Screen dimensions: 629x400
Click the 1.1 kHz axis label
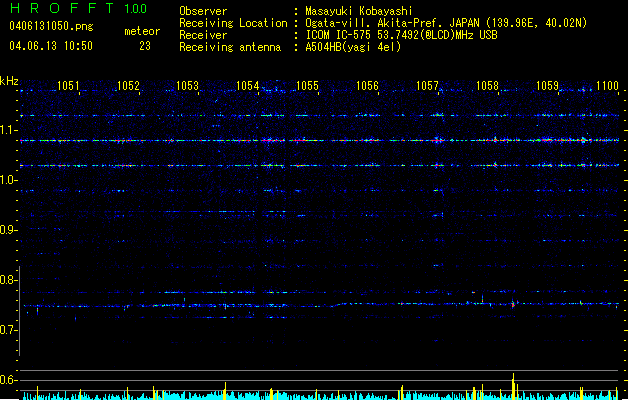point(8,130)
